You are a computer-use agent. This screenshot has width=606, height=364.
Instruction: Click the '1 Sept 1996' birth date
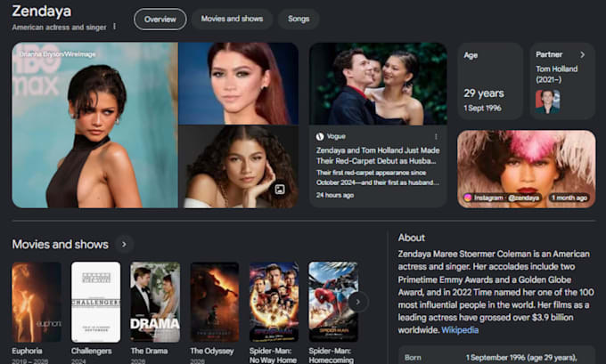tap(482, 108)
